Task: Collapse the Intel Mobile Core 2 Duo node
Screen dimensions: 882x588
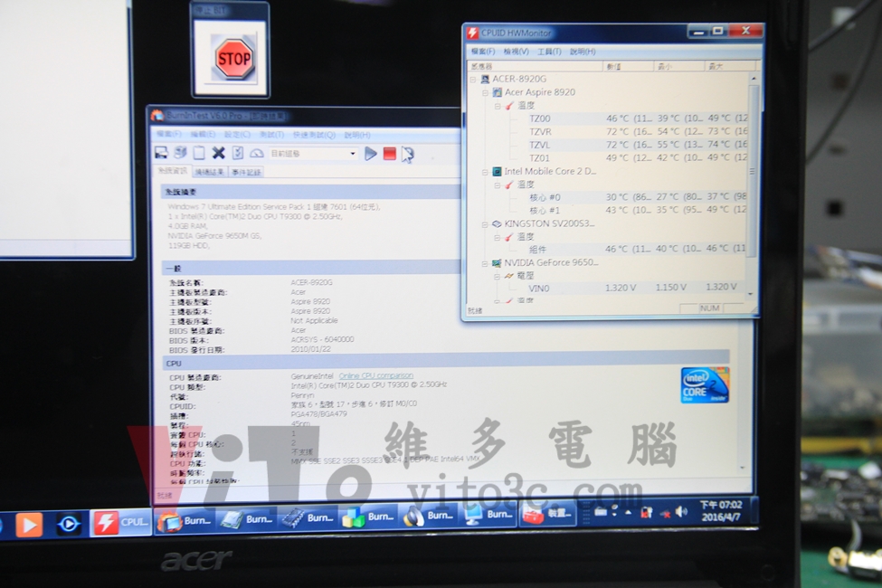Action: 485,172
